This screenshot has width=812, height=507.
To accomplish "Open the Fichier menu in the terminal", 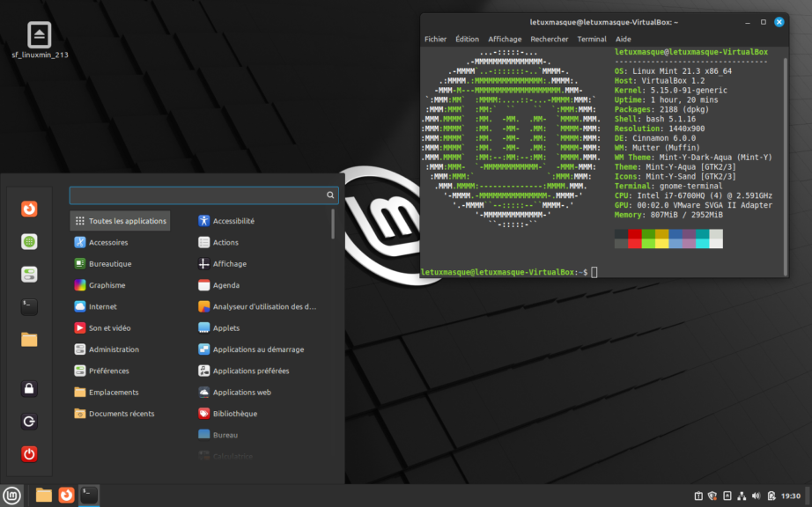I will [x=435, y=40].
